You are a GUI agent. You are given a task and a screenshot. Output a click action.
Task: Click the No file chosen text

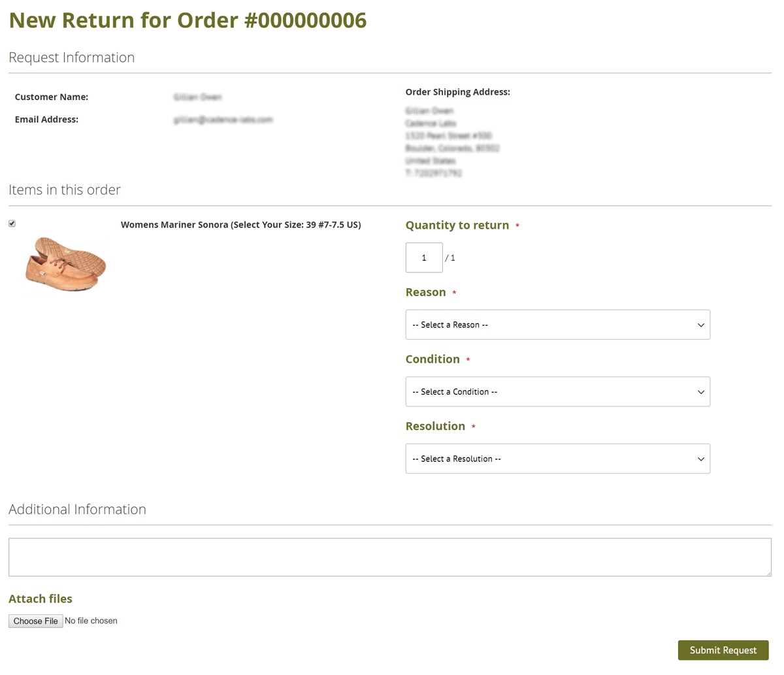point(91,621)
